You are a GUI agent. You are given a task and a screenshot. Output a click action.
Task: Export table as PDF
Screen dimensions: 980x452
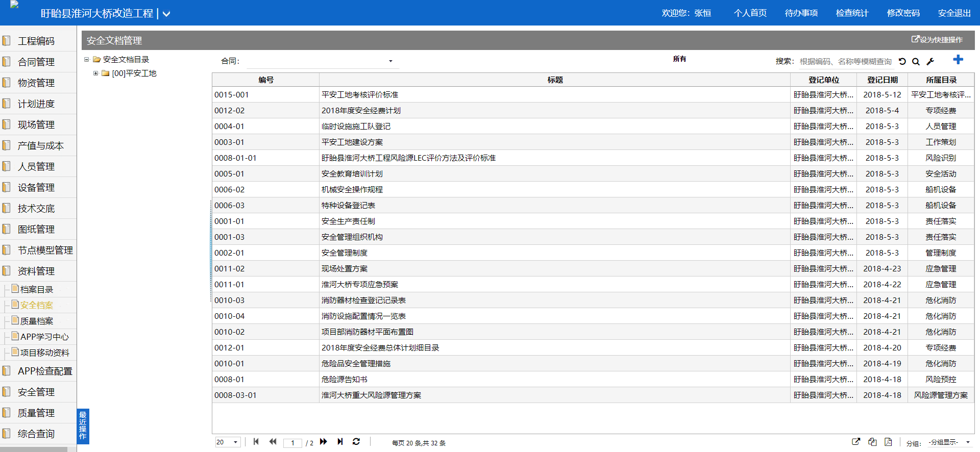tap(888, 442)
